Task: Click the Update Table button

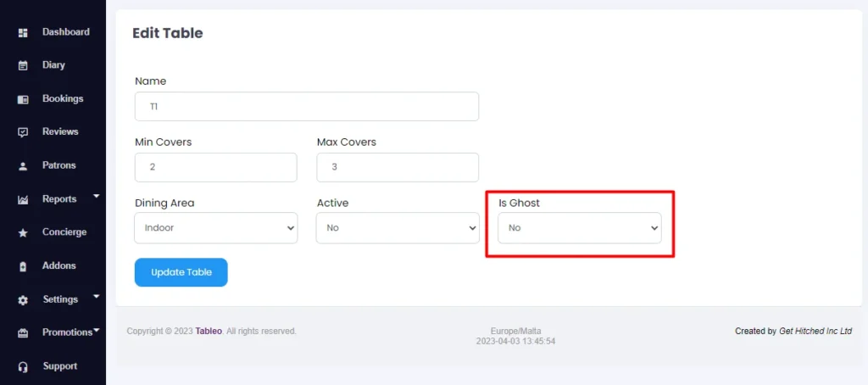Action: (181, 272)
